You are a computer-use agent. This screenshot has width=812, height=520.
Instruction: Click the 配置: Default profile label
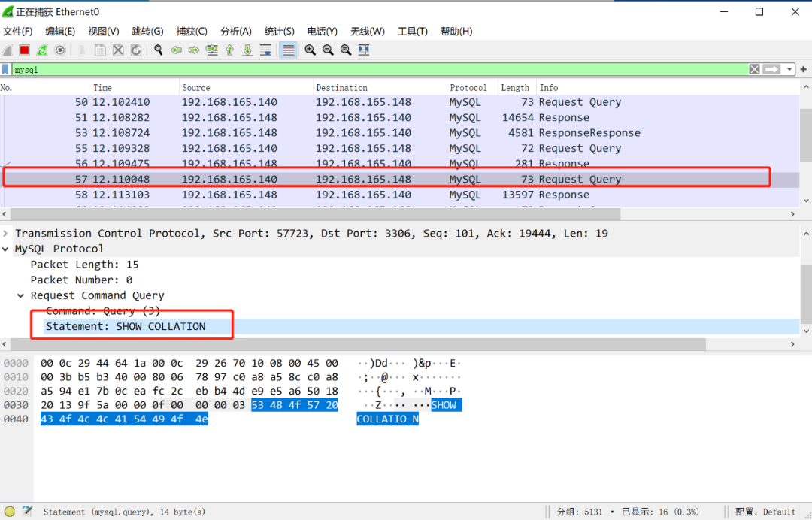pos(765,512)
